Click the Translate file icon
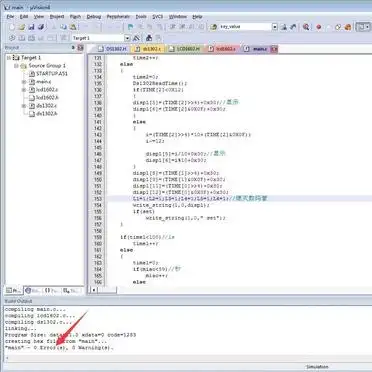372x372 pixels. pyautogui.click(x=12, y=38)
